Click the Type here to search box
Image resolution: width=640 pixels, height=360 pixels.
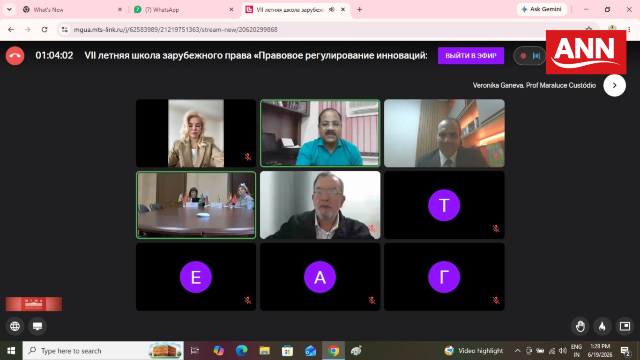click(x=103, y=351)
